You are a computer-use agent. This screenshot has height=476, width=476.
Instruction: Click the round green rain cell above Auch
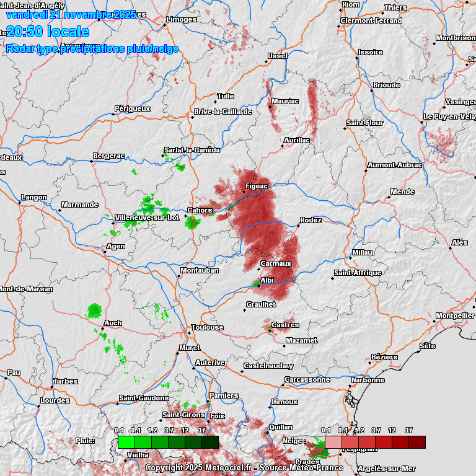[x=94, y=310]
